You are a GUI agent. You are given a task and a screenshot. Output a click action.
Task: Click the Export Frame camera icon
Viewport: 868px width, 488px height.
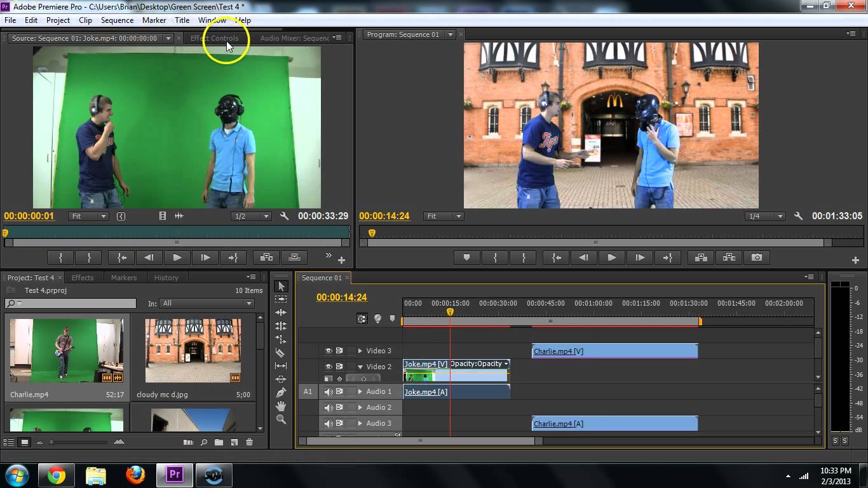756,257
